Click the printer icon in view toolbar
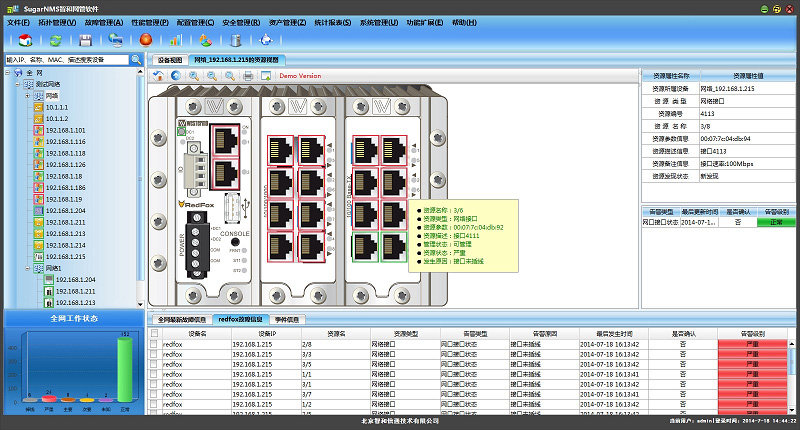 [x=248, y=76]
